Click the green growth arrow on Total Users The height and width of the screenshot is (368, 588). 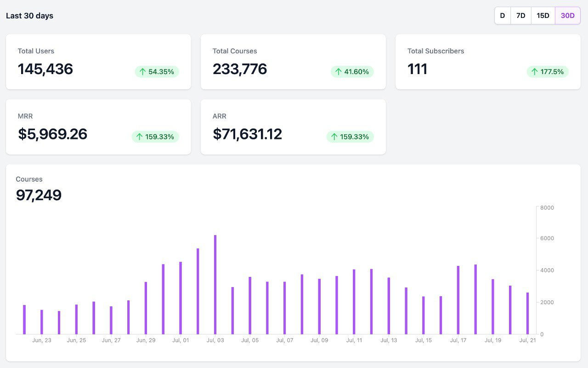click(x=142, y=72)
